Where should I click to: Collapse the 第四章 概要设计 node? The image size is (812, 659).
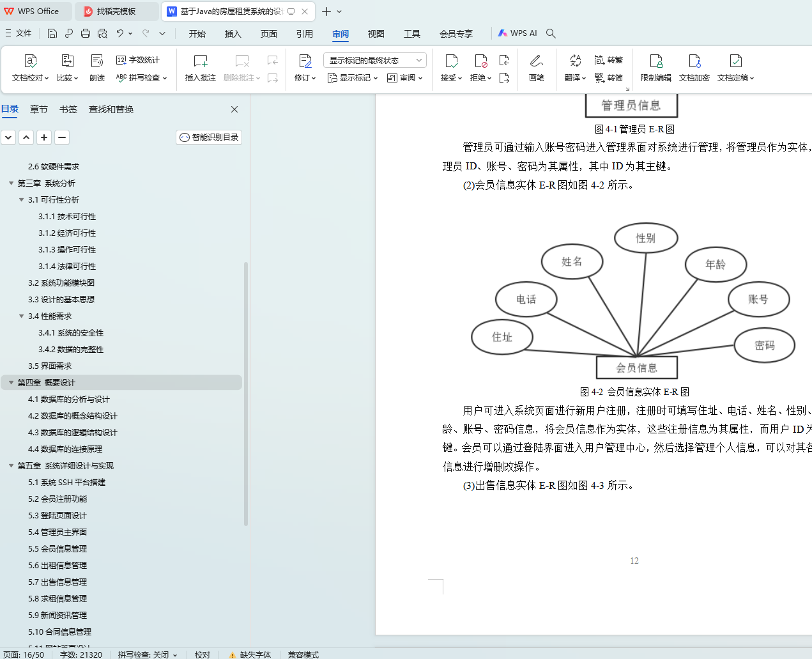click(x=11, y=383)
